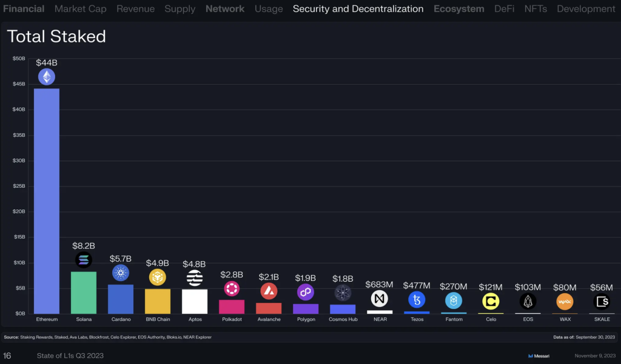This screenshot has height=364, width=621.
Task: Click the Tezos logo icon
Action: [x=417, y=300]
